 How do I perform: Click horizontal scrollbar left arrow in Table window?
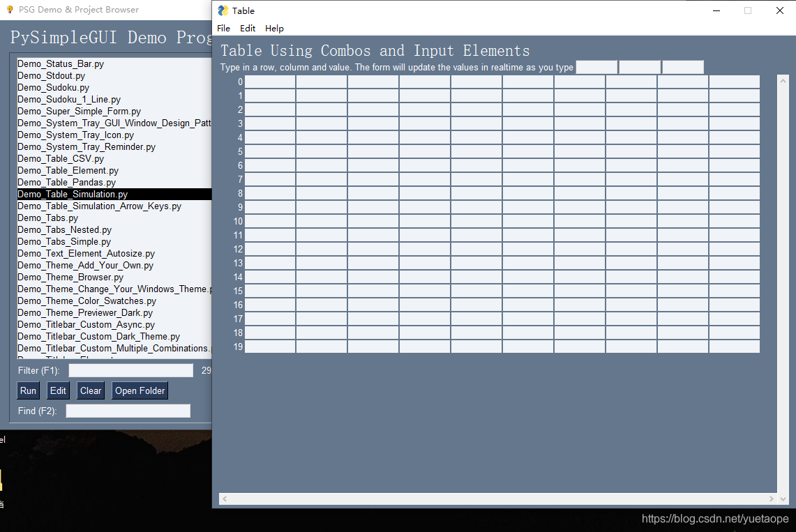click(x=225, y=499)
